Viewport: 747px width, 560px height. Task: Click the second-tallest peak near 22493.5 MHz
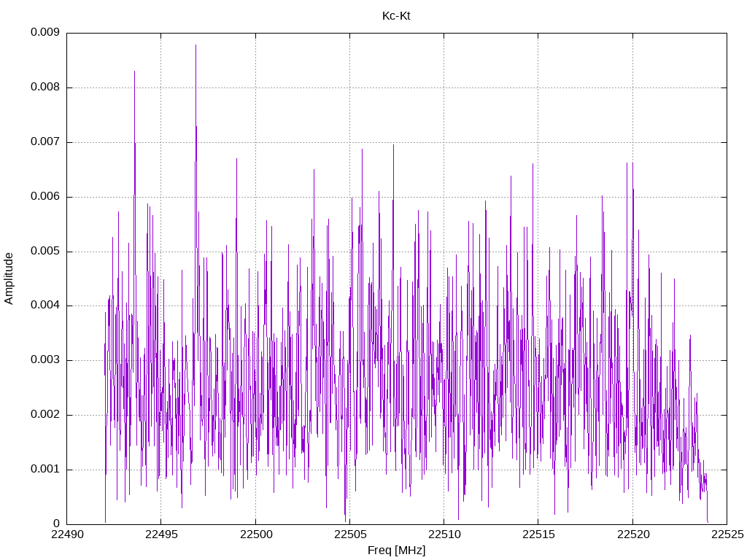click(135, 71)
